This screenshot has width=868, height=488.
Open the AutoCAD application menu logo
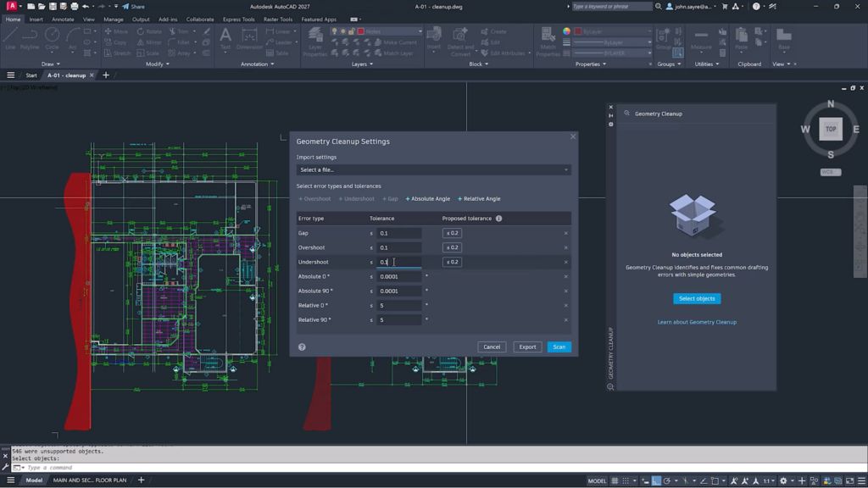pyautogui.click(x=11, y=7)
